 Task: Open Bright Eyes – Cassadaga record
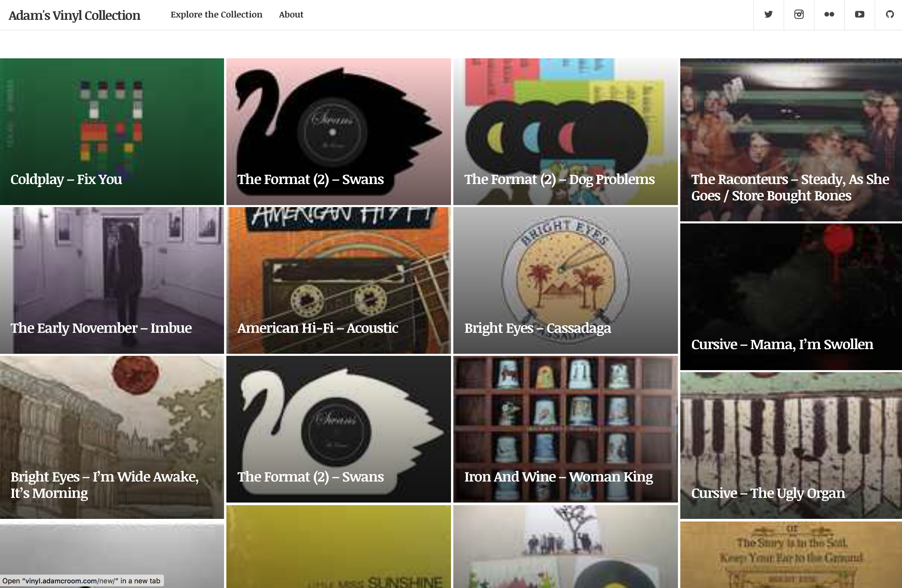tap(565, 280)
